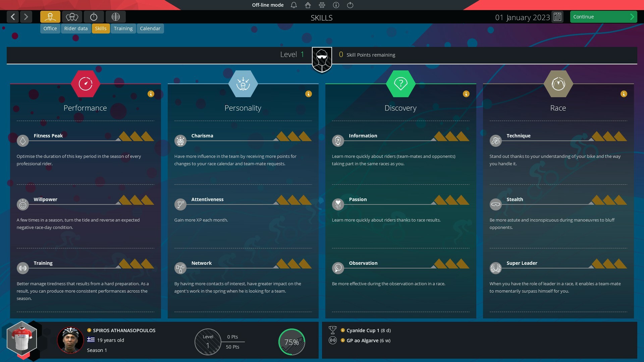Viewport: 644px width, 362px height.
Task: Toggle the information tooltip for Personality
Action: [308, 94]
